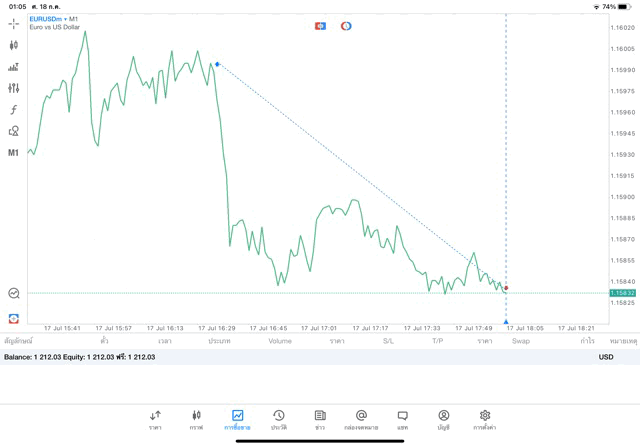Switch to the ราคา quotes tab

pos(155,419)
